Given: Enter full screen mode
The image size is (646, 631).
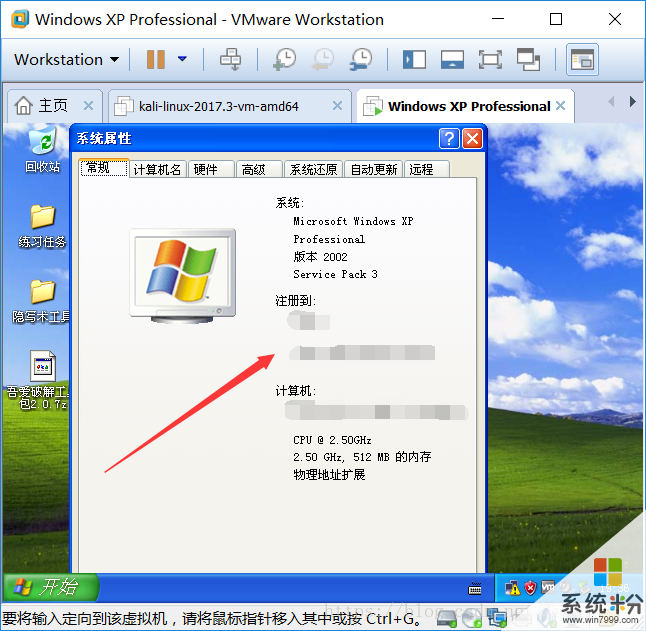Looking at the screenshot, I should [490, 60].
